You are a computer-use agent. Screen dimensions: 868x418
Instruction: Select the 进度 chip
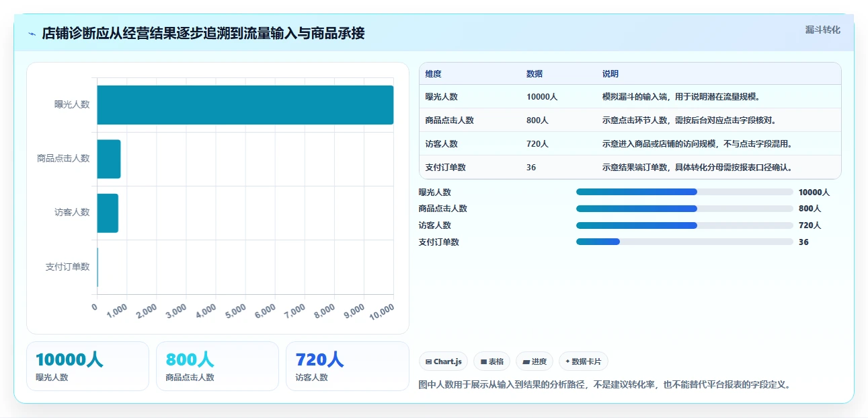coord(535,361)
